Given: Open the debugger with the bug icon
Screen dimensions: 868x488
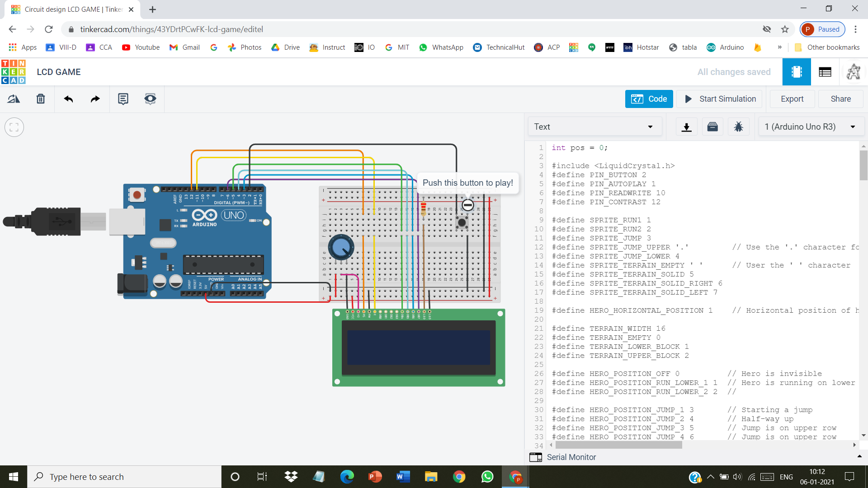Looking at the screenshot, I should click(x=738, y=127).
